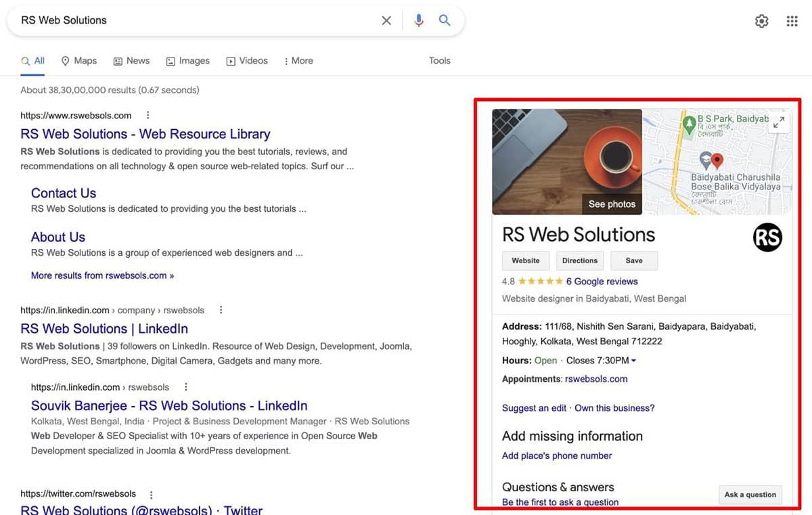The width and height of the screenshot is (812, 515).
Task: Click in the search input field
Action: tap(196, 20)
